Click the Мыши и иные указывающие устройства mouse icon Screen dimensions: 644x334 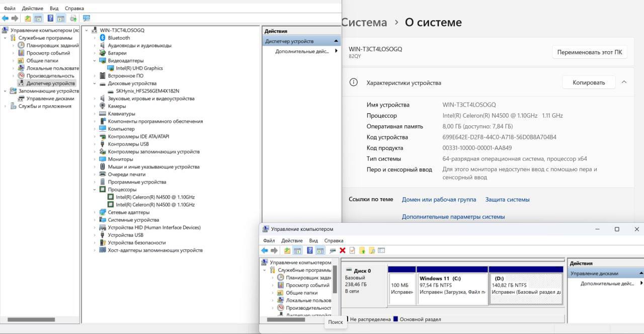(x=103, y=167)
